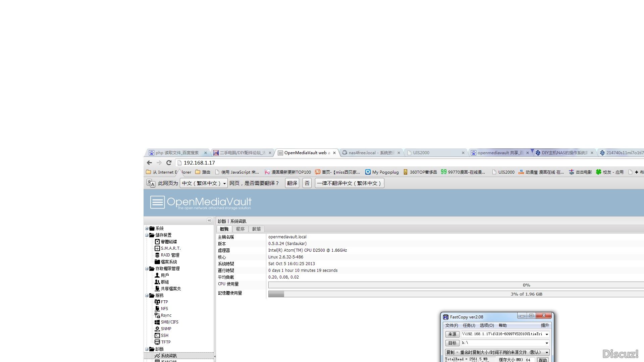Click FastCopy 帮助 button near buffer size
The image size is (644, 362).
tap(543, 360)
